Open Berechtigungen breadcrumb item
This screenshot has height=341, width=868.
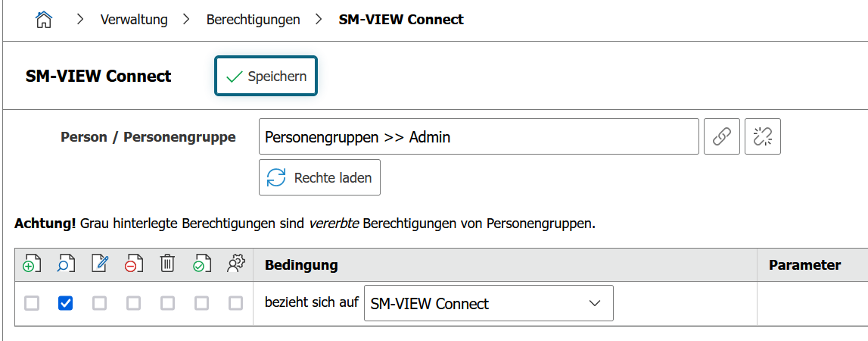point(253,20)
